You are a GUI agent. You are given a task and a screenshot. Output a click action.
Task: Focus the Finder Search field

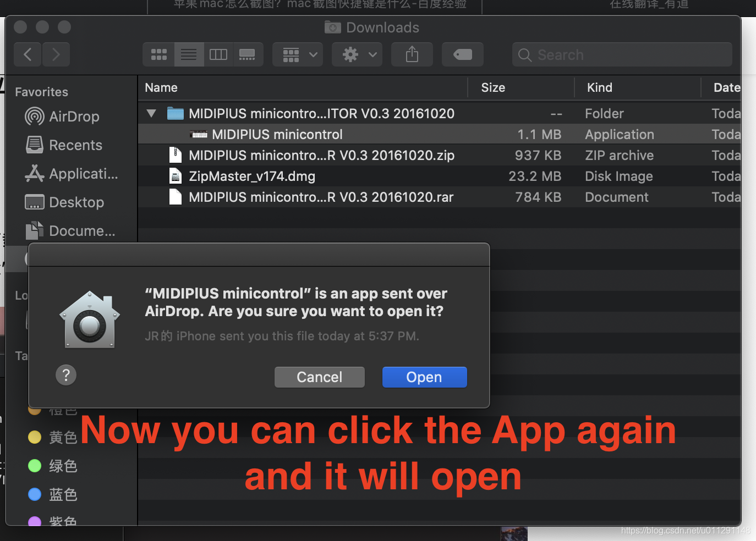tap(622, 54)
